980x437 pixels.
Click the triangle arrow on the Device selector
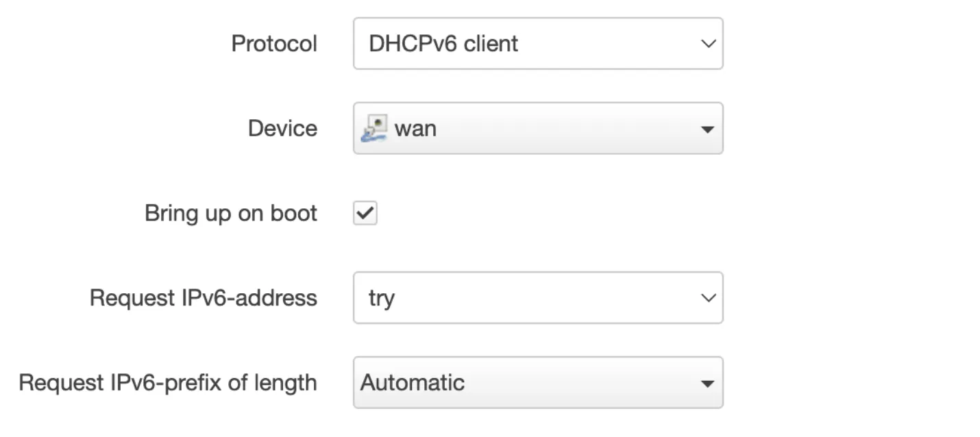(707, 129)
